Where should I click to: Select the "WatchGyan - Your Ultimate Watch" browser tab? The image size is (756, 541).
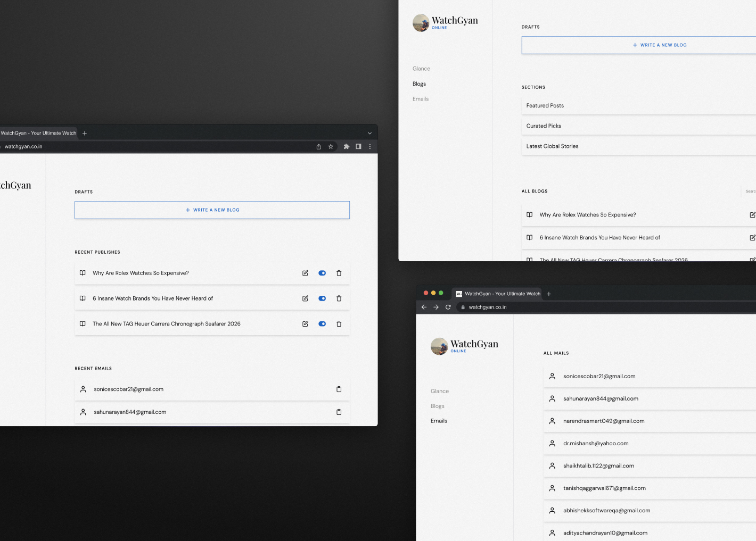500,293
